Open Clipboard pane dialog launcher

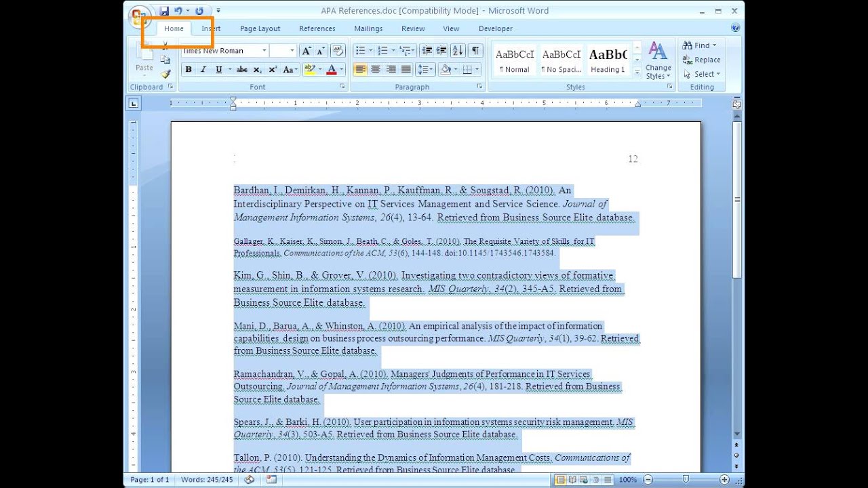[x=171, y=87]
